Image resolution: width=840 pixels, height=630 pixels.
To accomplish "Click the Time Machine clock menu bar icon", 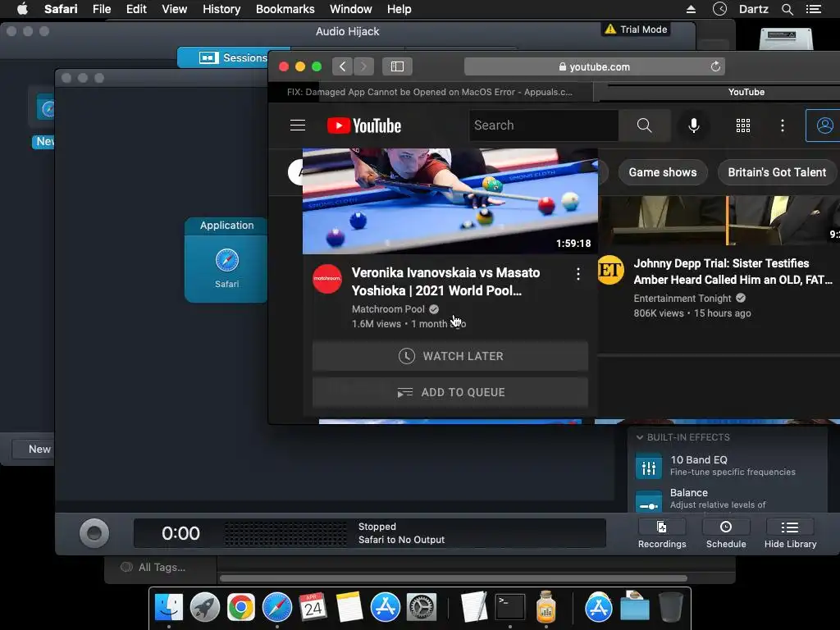I will (719, 9).
